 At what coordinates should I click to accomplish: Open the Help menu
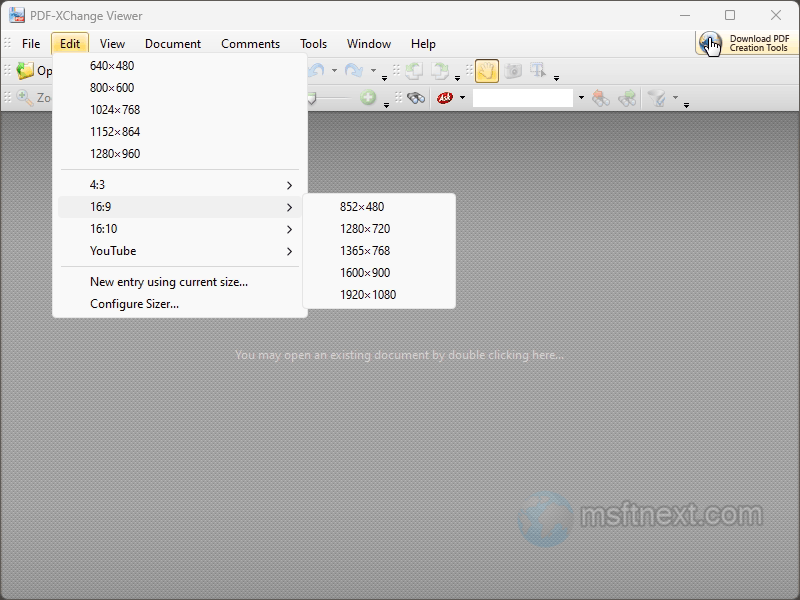[423, 44]
